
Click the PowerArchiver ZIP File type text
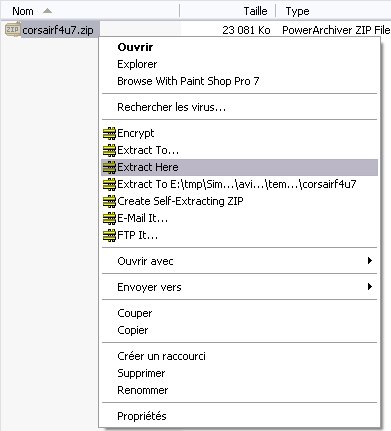[336, 30]
